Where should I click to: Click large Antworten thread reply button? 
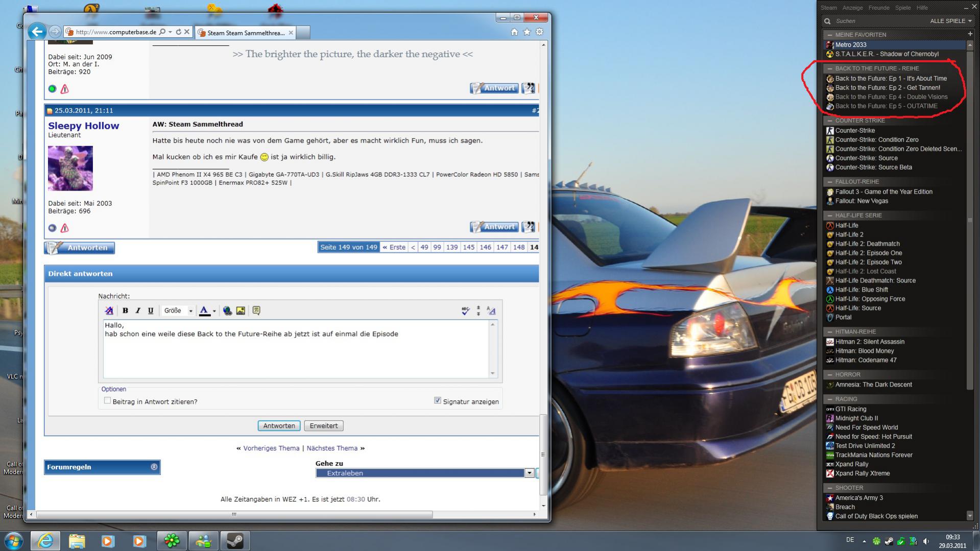80,248
